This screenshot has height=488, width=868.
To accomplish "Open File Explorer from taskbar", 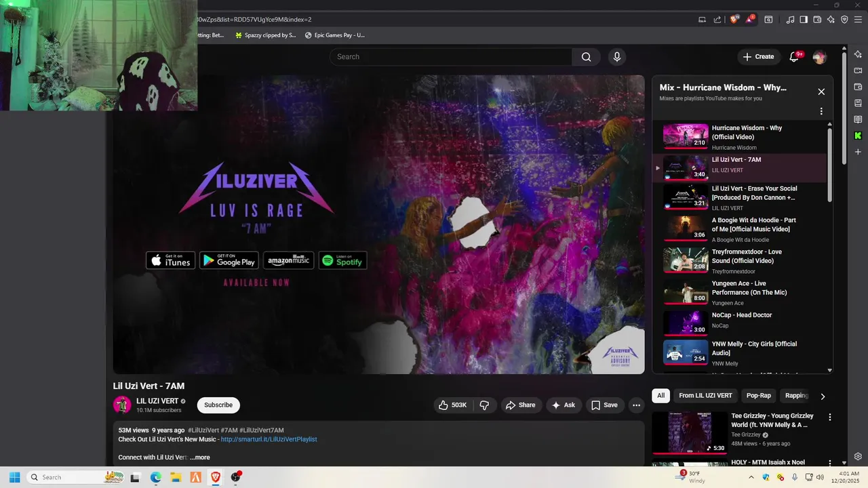I will tap(175, 477).
